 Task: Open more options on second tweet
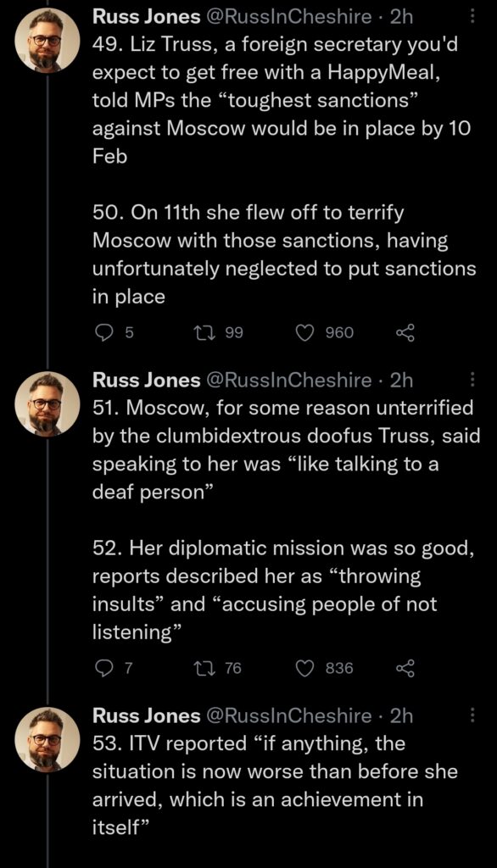pos(472,381)
